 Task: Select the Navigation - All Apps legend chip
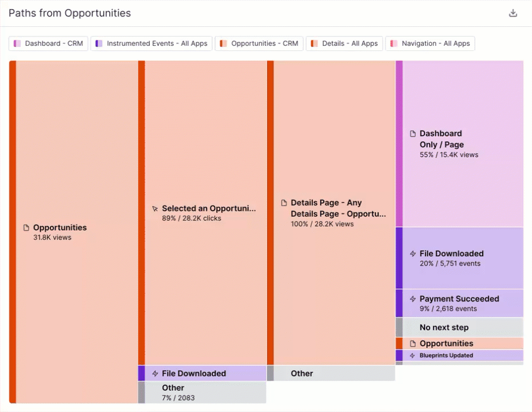(430, 43)
